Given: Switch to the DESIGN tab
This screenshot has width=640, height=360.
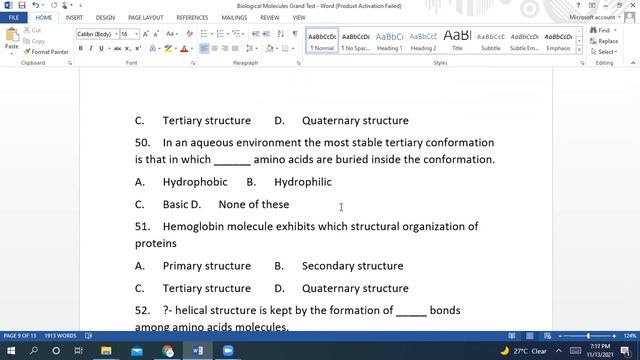Looking at the screenshot, I should tap(105, 18).
